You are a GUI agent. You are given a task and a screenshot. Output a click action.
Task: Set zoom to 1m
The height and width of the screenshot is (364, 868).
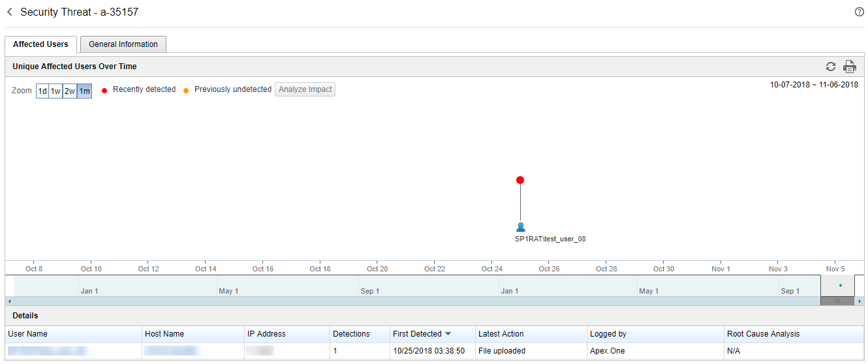pos(84,91)
